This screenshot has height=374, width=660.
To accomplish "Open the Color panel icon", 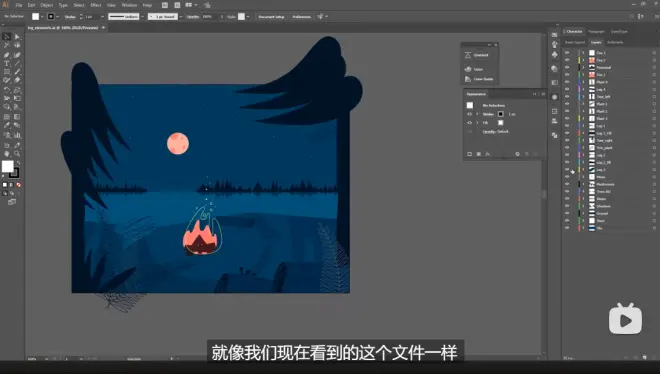I will pos(468,69).
